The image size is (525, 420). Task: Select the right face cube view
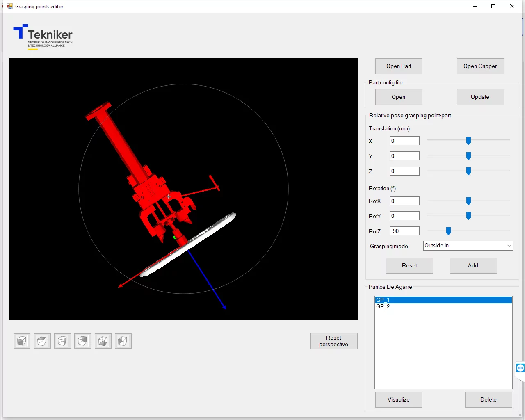[x=62, y=341]
